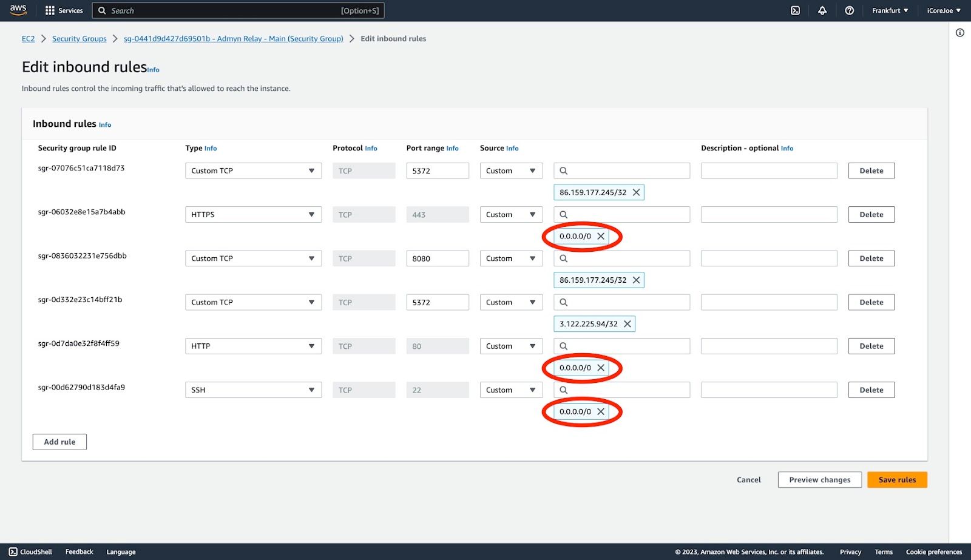Remove 0.0.0.0/0 from the HTTPS rule
The width and height of the screenshot is (971, 560).
pyautogui.click(x=601, y=236)
